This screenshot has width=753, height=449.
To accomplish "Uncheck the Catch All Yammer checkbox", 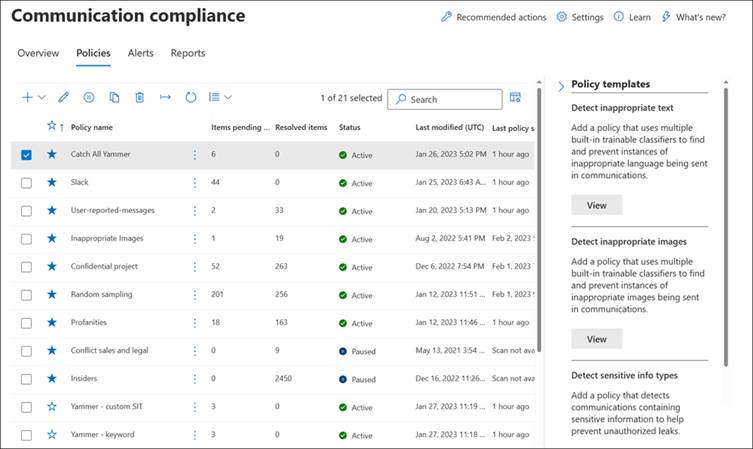I will [26, 155].
